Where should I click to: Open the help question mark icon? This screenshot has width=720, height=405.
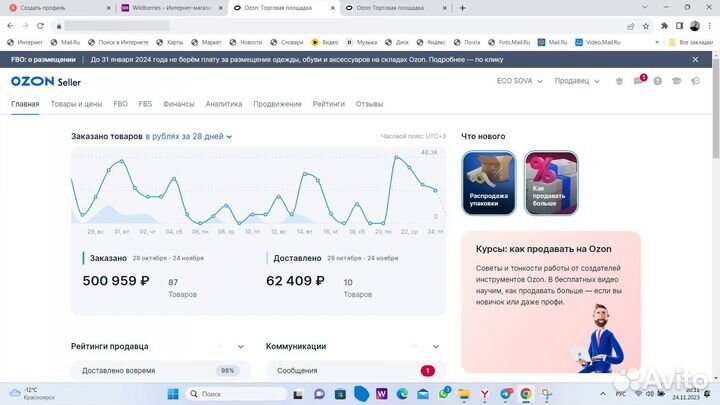[658, 81]
